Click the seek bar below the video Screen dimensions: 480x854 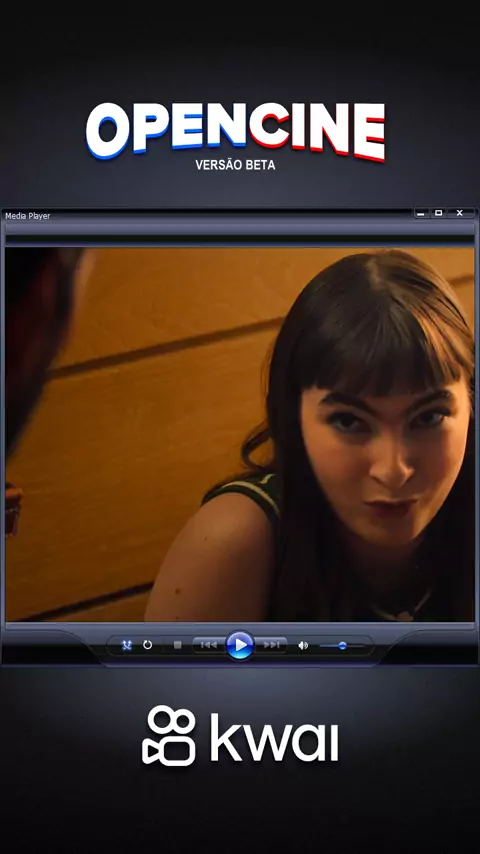coord(240,626)
